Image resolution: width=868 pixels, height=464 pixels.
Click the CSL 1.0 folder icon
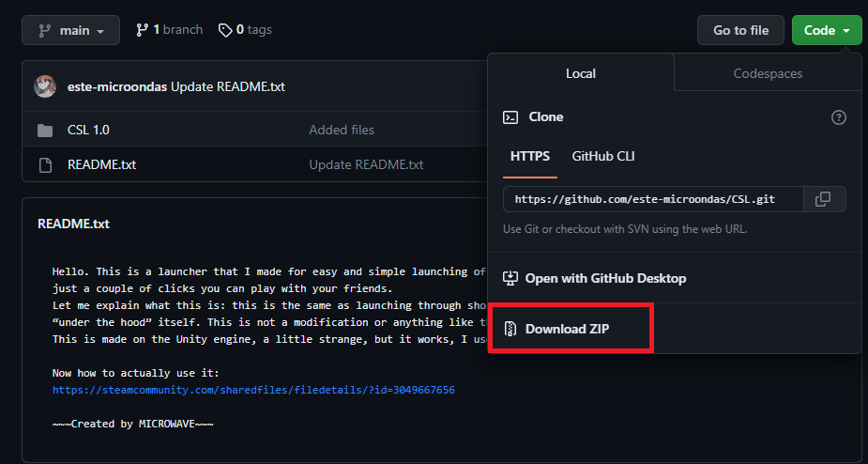pos(45,131)
